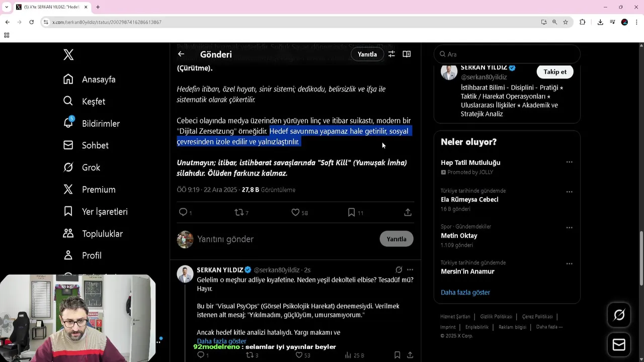Open more options on Serkan Yıldız reply

[410, 269]
